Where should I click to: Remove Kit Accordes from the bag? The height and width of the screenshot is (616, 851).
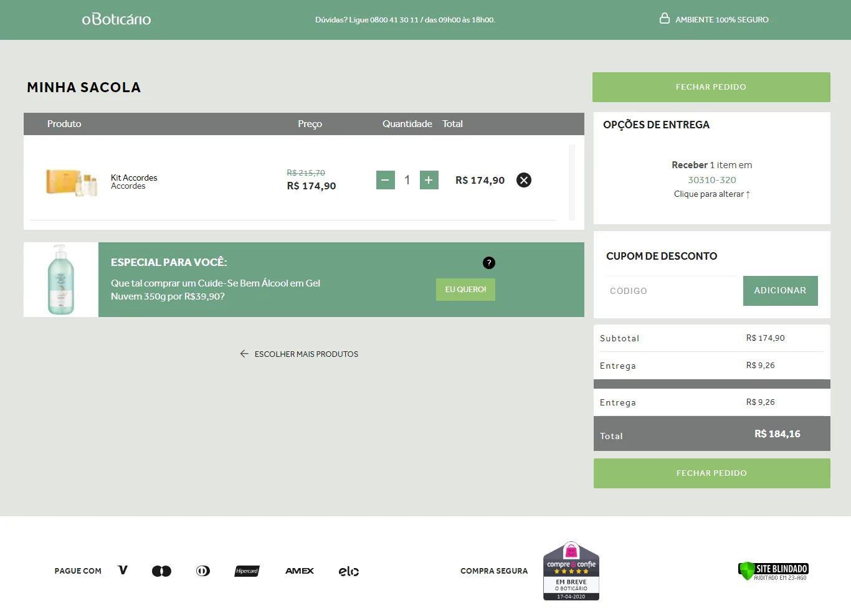click(524, 180)
